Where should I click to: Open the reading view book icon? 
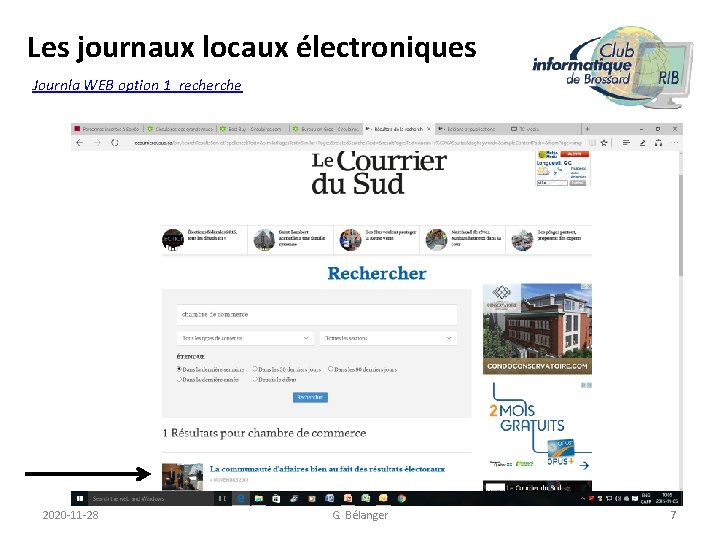[x=592, y=143]
